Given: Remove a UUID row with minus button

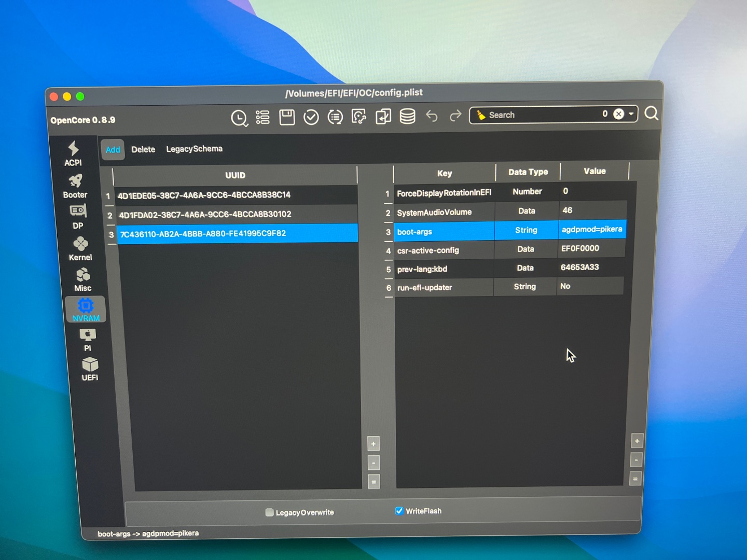Looking at the screenshot, I should pyautogui.click(x=374, y=463).
